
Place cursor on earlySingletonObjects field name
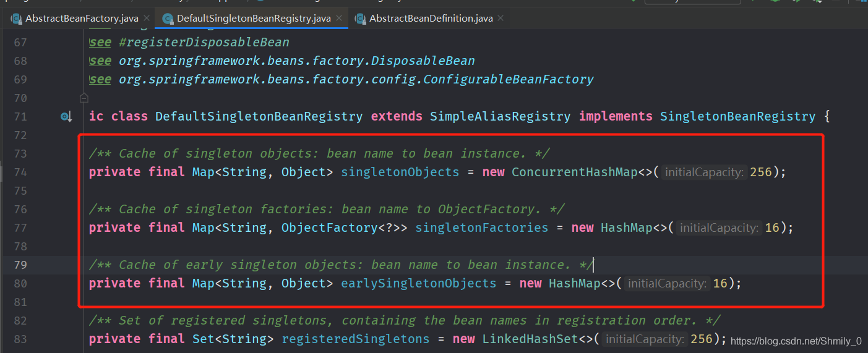(419, 283)
